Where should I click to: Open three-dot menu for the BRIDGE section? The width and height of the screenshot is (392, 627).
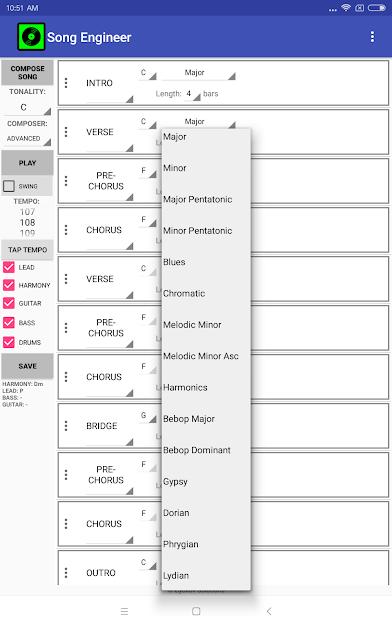(66, 426)
